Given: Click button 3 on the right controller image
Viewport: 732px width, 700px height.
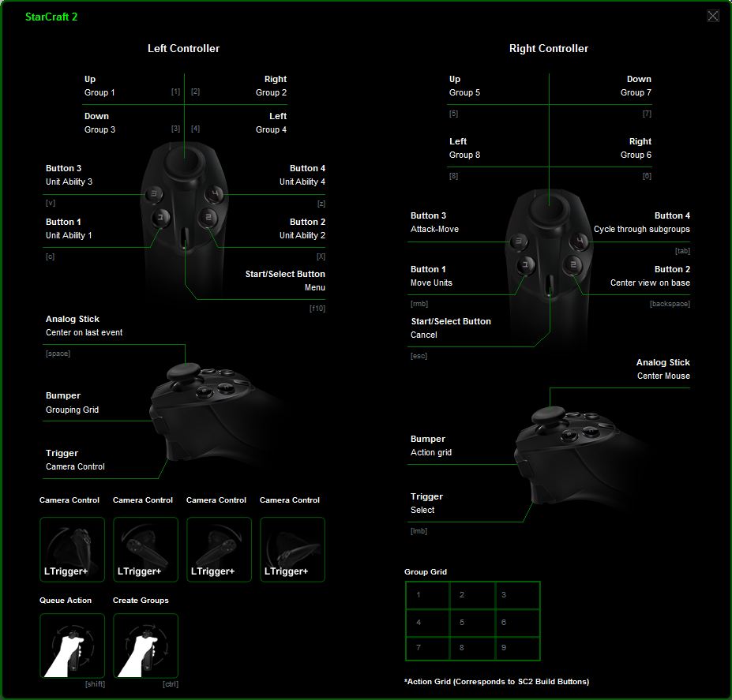Looking at the screenshot, I should tap(519, 241).
